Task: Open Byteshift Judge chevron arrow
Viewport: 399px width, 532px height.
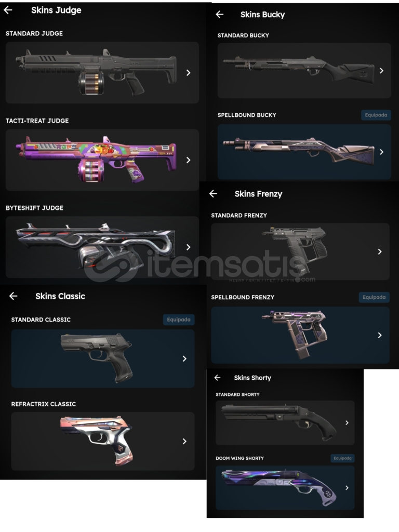Action: coord(188,247)
